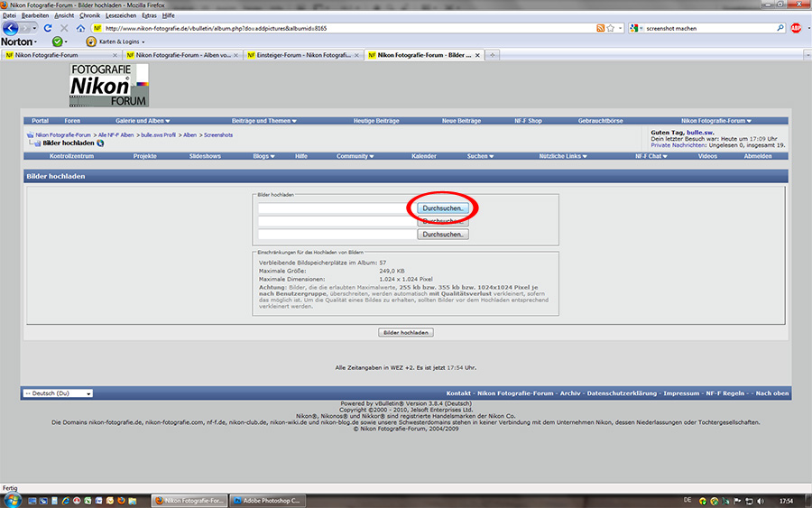Open the list all tabs arrow

[807, 55]
